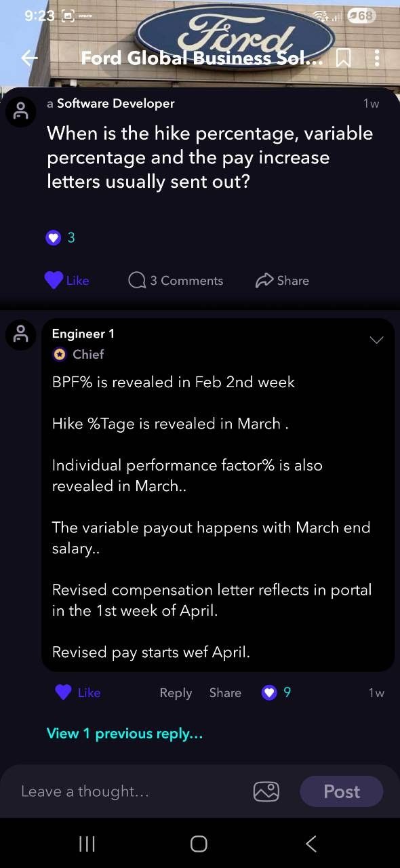Attach an image with picture icon

pyautogui.click(x=266, y=791)
